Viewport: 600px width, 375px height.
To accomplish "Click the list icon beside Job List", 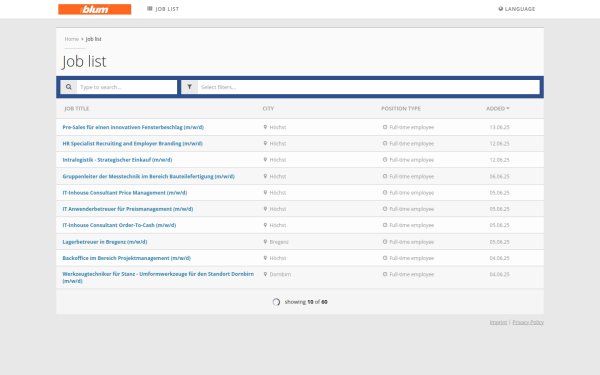I will click(150, 8).
